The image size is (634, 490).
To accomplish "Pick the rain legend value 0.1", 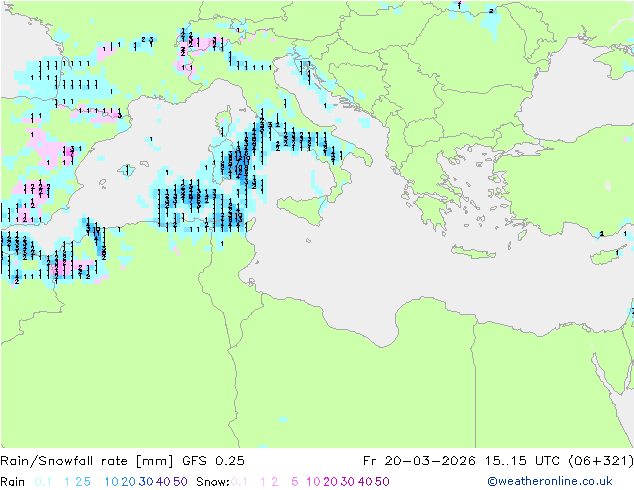I will click(x=43, y=482).
